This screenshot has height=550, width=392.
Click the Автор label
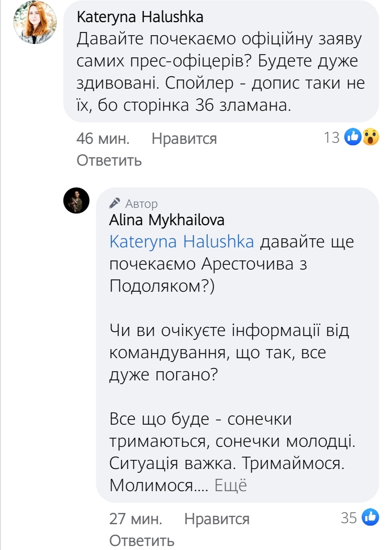141,204
